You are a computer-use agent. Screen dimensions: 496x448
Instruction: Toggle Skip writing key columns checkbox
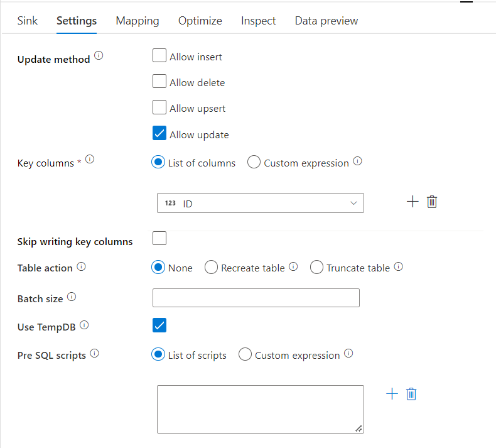coord(159,238)
